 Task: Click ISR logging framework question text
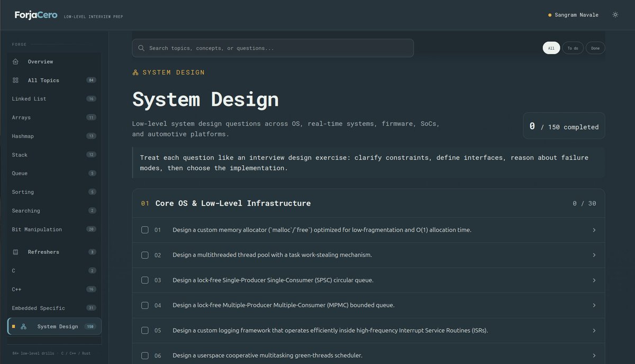(x=330, y=331)
